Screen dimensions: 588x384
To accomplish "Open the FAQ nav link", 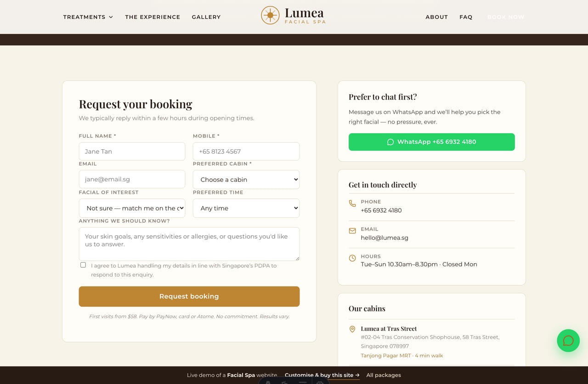I will pos(466,17).
